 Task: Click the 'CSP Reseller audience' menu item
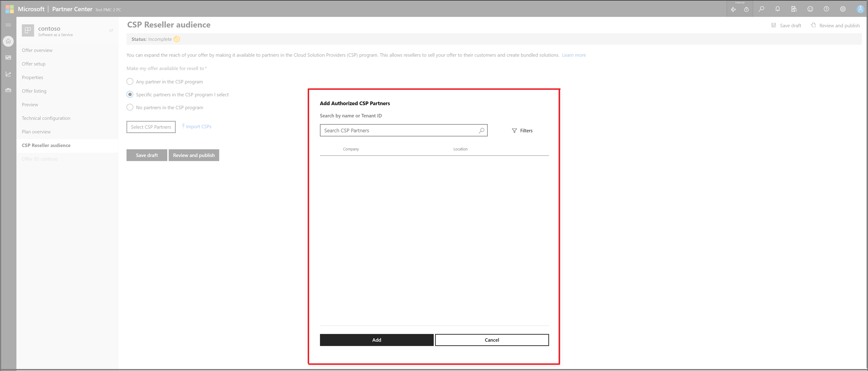[46, 145]
